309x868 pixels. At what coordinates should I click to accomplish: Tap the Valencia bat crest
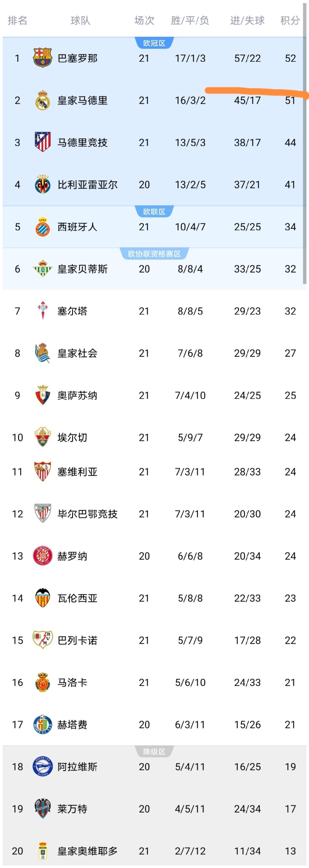(x=42, y=598)
